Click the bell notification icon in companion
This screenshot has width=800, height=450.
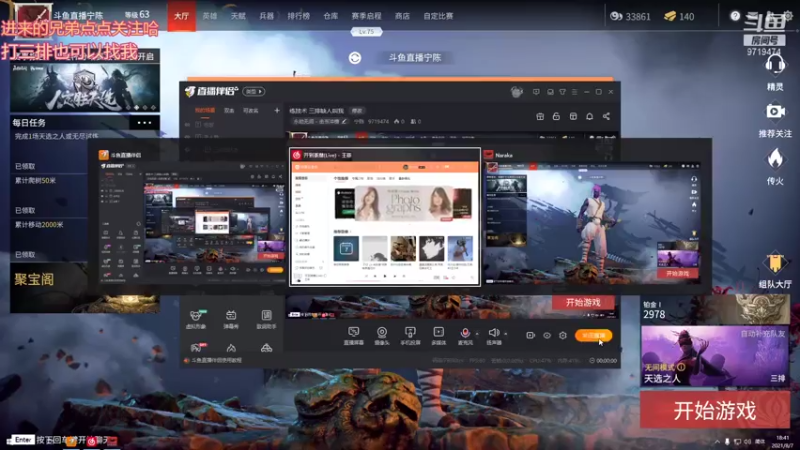click(589, 116)
